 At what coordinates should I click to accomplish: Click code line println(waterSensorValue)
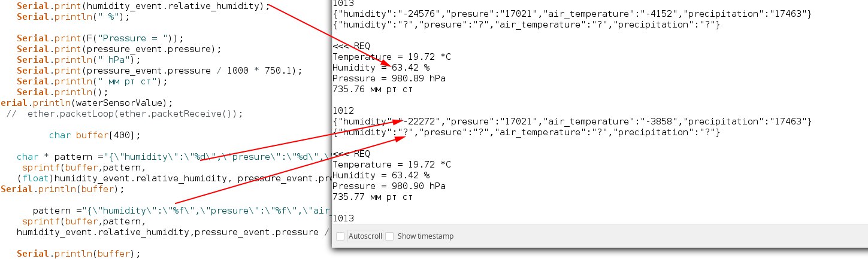pos(86,103)
